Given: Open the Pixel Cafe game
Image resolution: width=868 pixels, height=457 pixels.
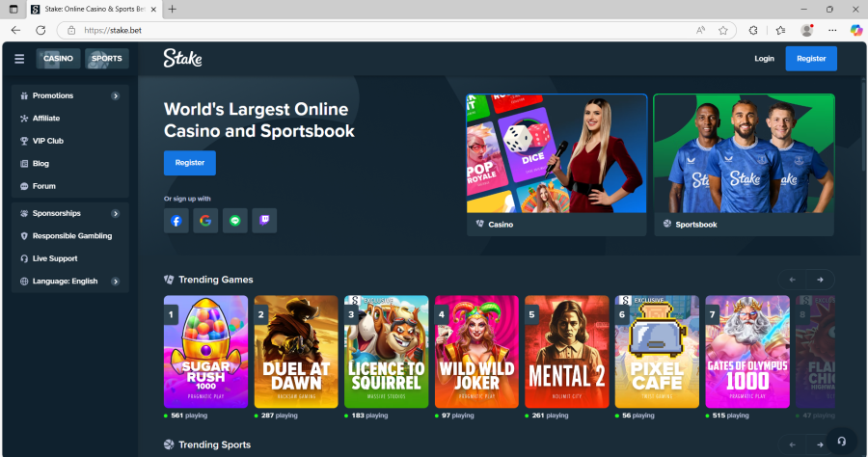Looking at the screenshot, I should pyautogui.click(x=657, y=352).
